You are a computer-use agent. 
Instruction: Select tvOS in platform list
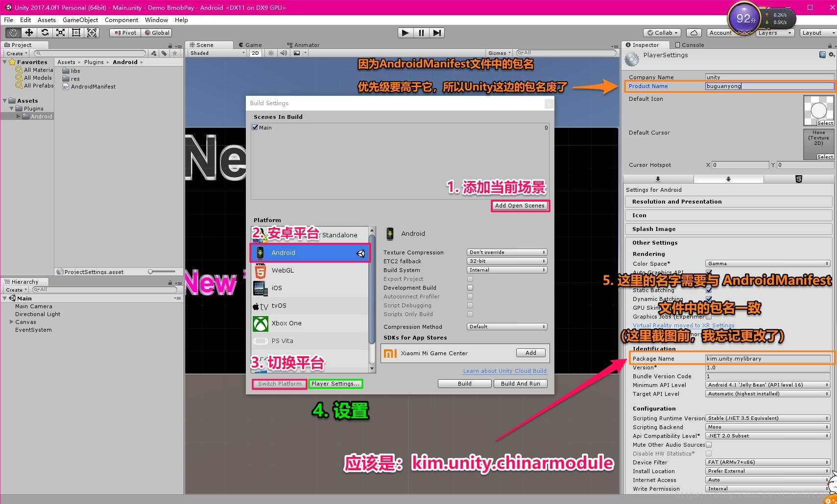coord(310,305)
